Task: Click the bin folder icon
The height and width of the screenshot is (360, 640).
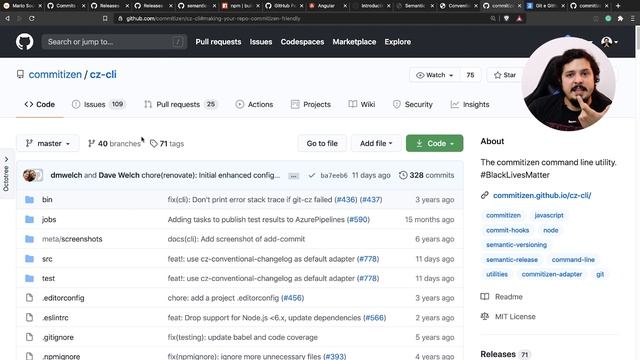Action: [29, 200]
